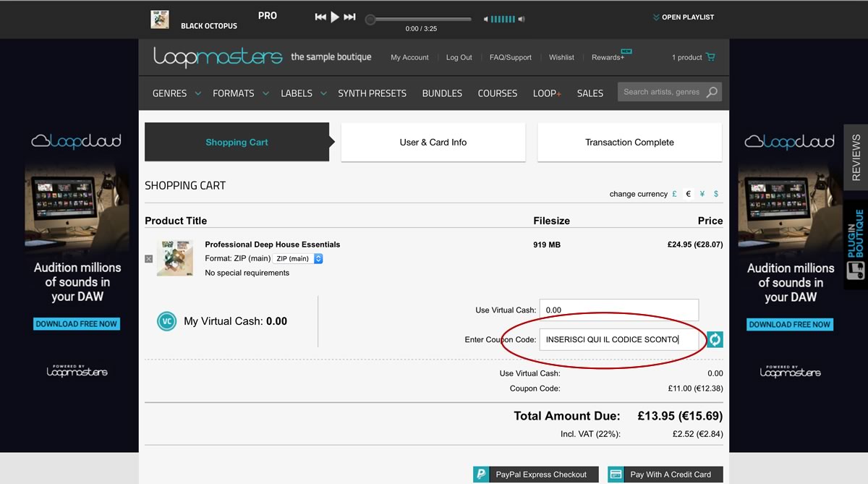Open the Rewards+ page

[x=608, y=57]
